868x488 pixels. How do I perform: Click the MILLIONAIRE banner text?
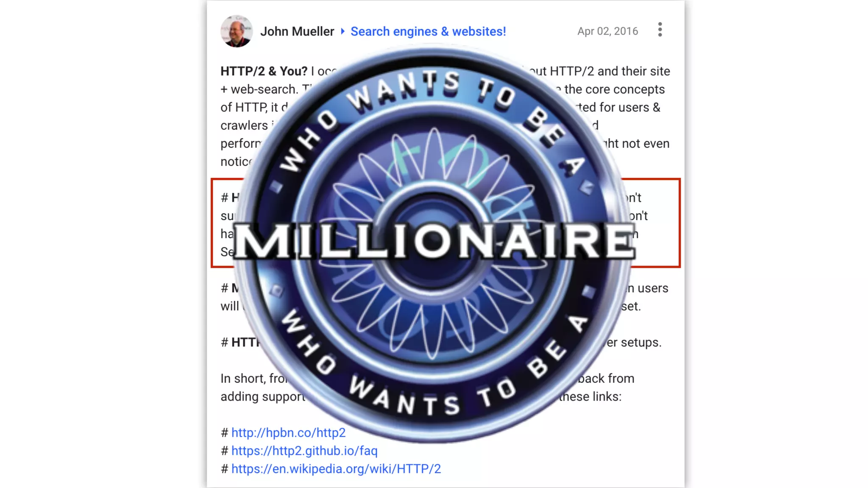click(434, 241)
